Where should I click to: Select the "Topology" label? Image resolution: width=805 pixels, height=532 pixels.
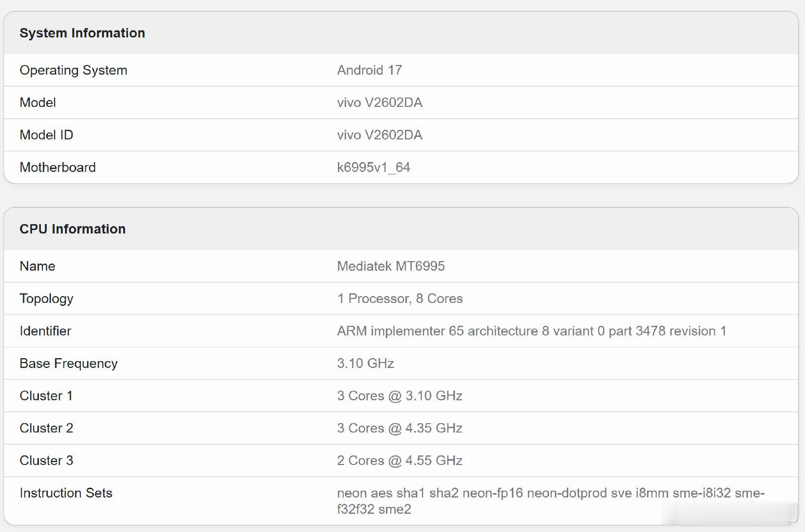pos(46,299)
